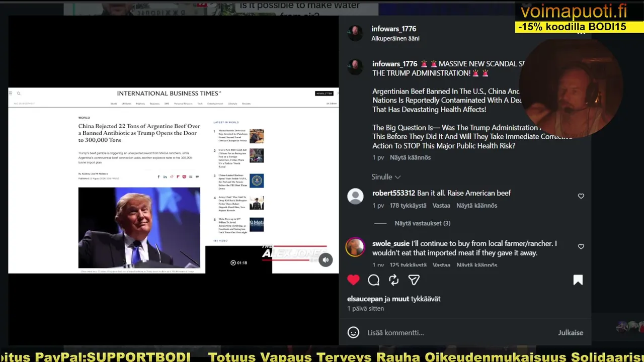Open the second Latest in World story thumbnail

(257, 155)
